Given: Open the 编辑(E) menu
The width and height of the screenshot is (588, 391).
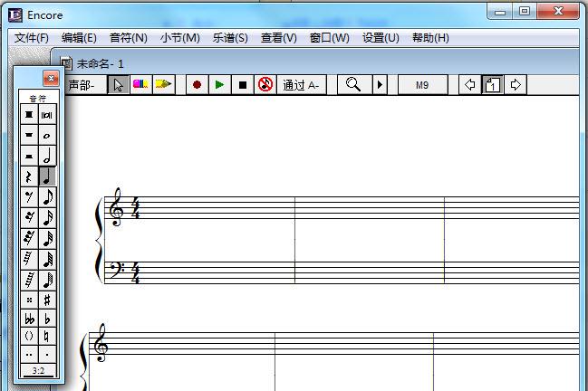Looking at the screenshot, I should (x=79, y=38).
